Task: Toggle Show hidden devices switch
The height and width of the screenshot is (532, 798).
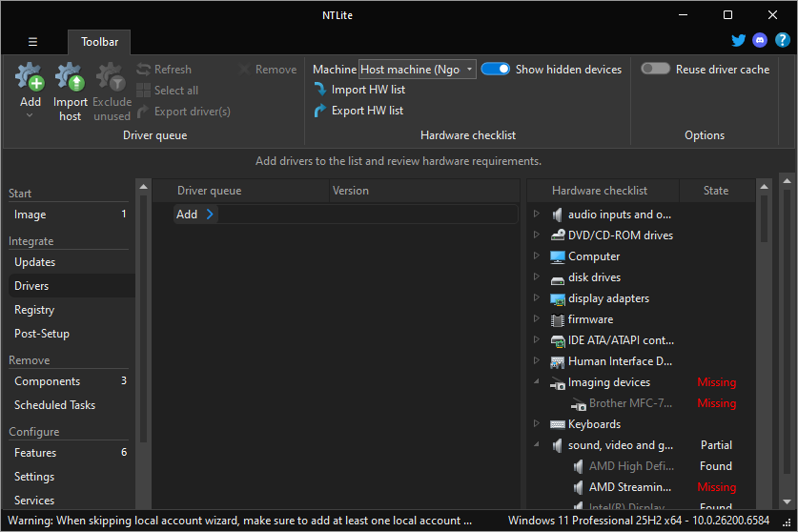Action: (x=495, y=69)
